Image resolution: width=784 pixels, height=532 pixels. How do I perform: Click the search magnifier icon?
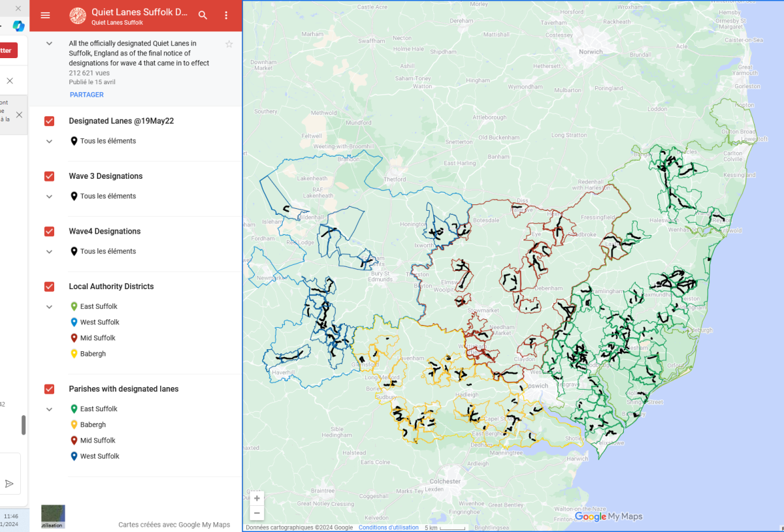click(203, 15)
